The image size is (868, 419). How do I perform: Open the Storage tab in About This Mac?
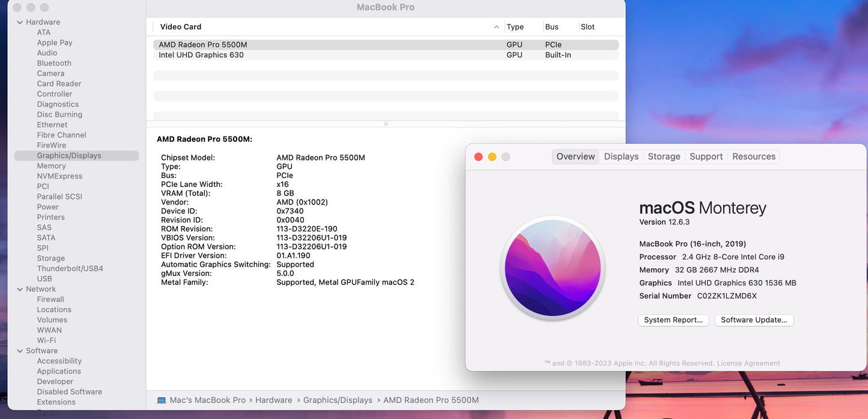click(664, 156)
